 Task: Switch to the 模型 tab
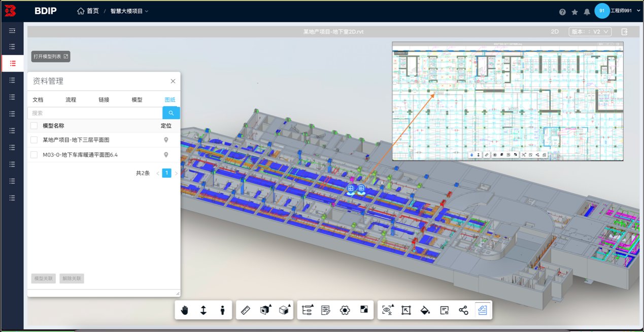[137, 100]
